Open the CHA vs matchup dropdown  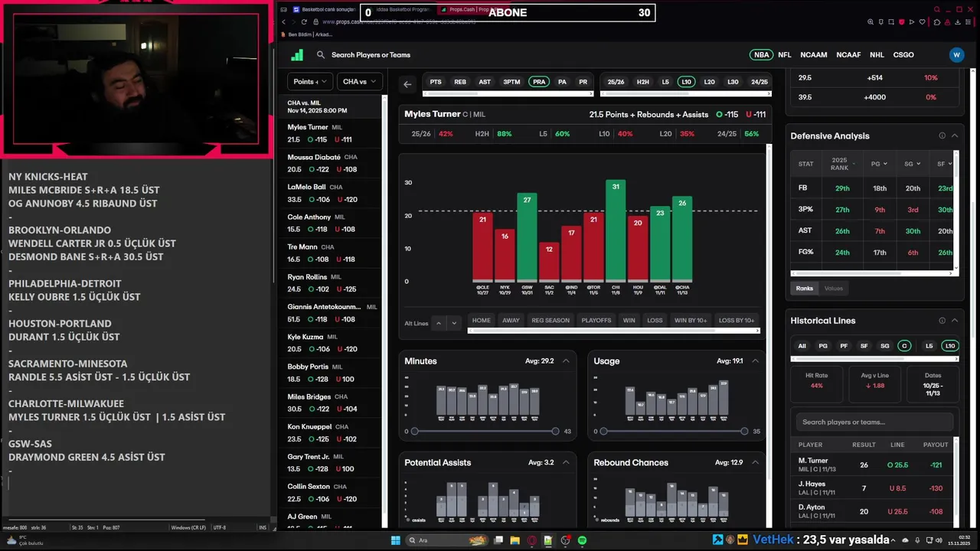tap(359, 82)
